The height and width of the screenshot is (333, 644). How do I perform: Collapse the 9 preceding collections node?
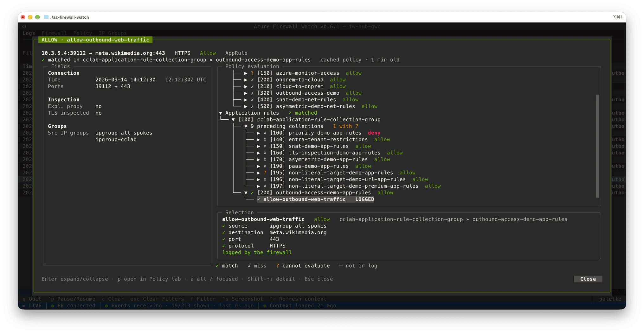(x=246, y=126)
